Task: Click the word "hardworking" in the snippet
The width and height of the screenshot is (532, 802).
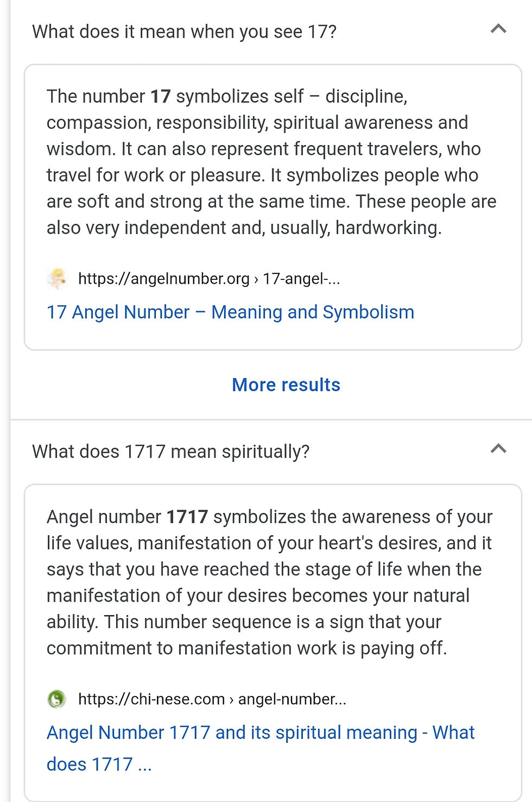Action: [386, 228]
